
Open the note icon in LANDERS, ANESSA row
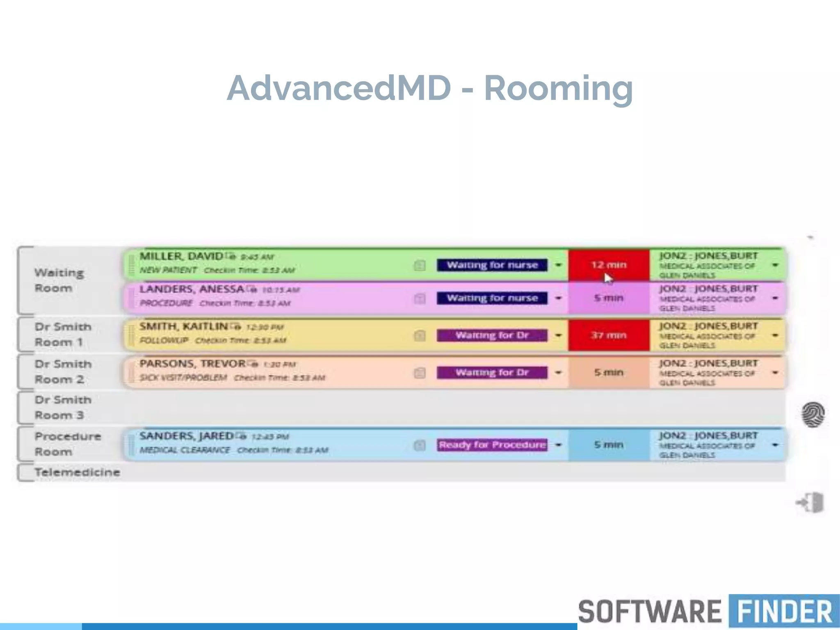click(x=420, y=298)
